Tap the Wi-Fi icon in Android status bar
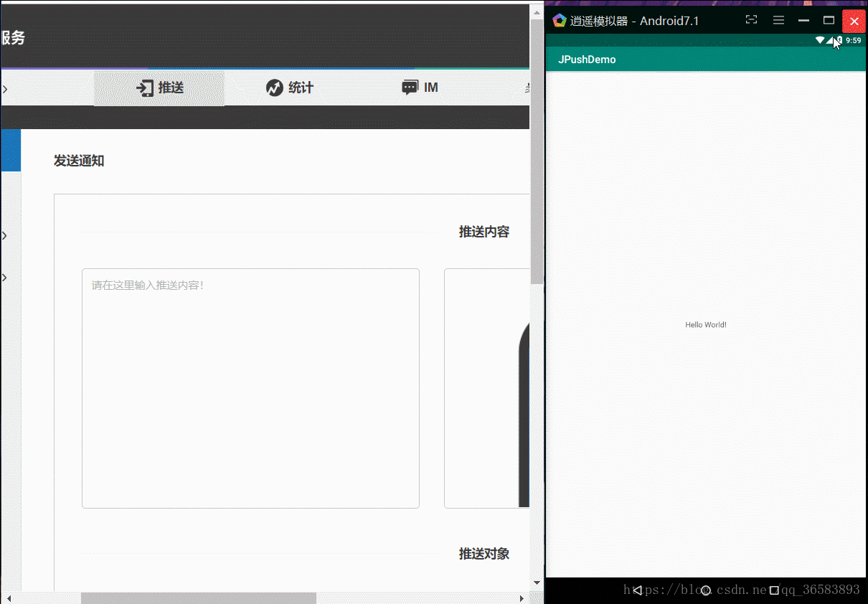The width and height of the screenshot is (868, 604). coord(820,40)
